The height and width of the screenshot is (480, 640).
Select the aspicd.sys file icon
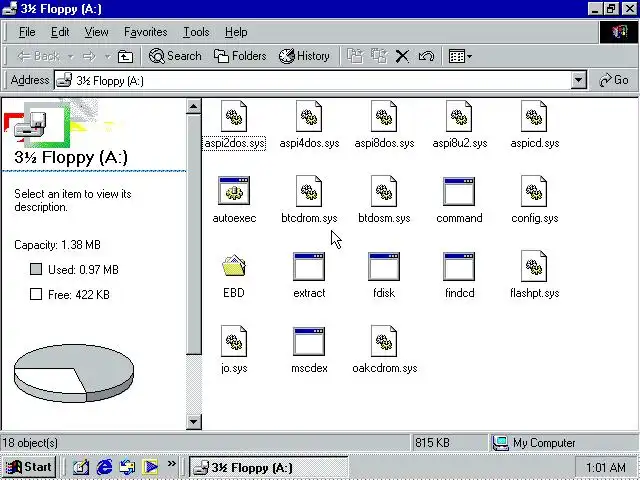click(x=534, y=117)
